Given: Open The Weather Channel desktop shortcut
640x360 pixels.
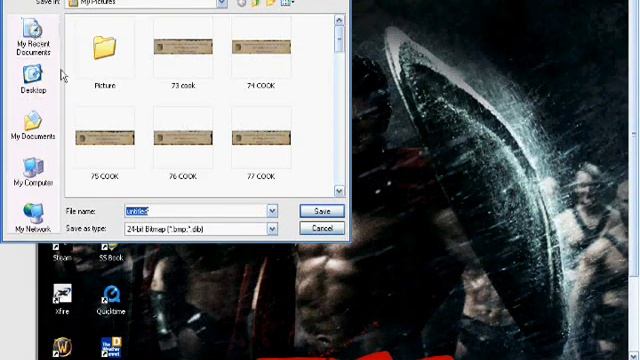Looking at the screenshot, I should pos(111,347).
